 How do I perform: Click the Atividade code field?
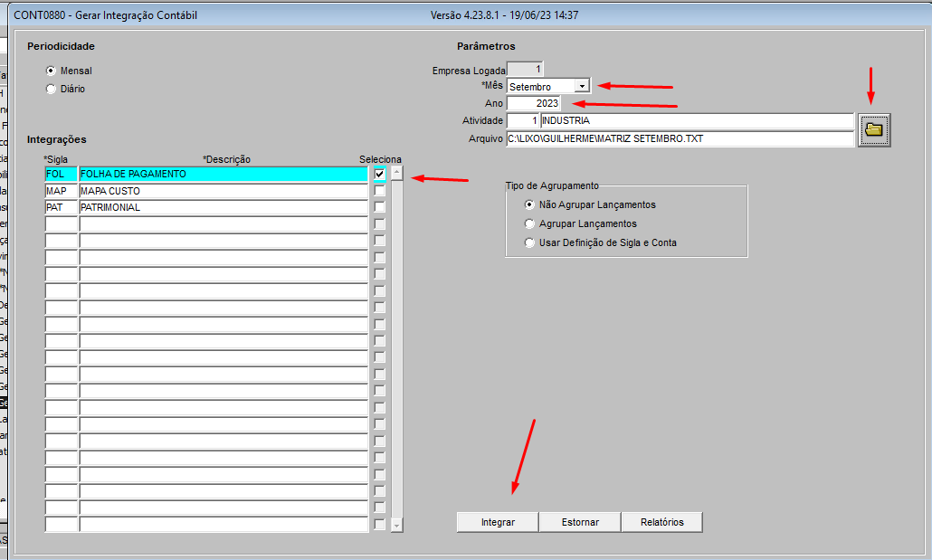click(x=522, y=120)
